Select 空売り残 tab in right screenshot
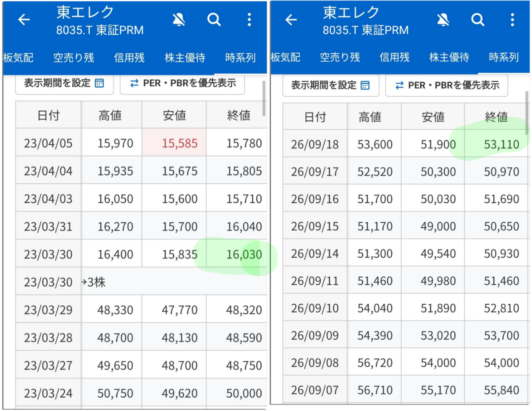The width and height of the screenshot is (532, 411). tap(340, 58)
